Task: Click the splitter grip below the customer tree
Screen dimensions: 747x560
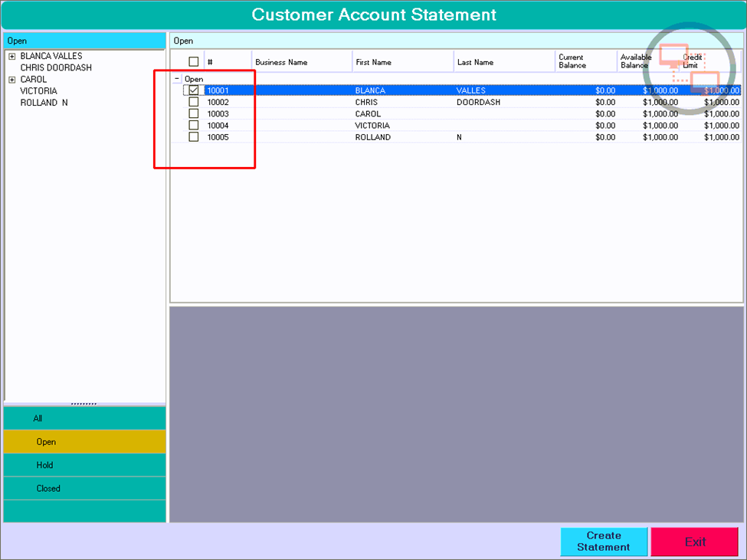Action: pyautogui.click(x=84, y=404)
